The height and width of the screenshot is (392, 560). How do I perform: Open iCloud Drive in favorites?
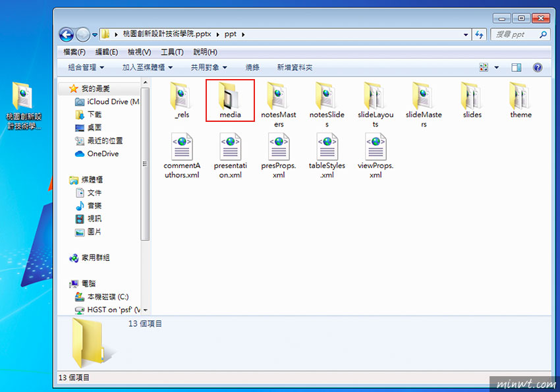(x=107, y=101)
